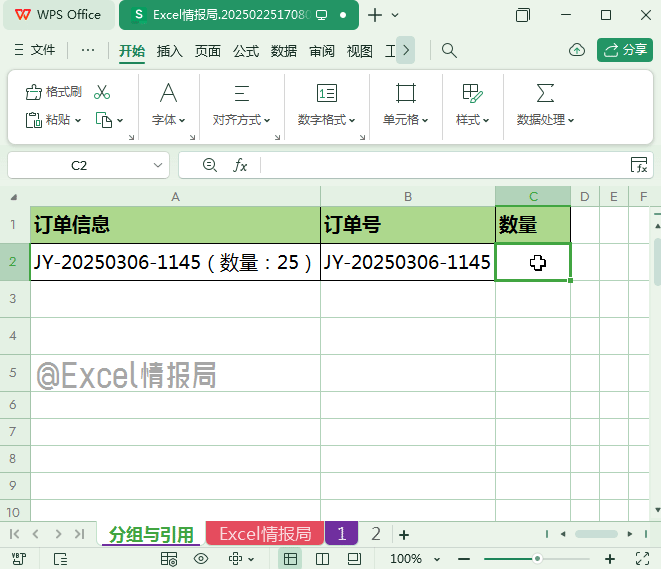The height and width of the screenshot is (569, 661).
Task: Select the View (视图) ribbon tab
Action: pyautogui.click(x=360, y=51)
